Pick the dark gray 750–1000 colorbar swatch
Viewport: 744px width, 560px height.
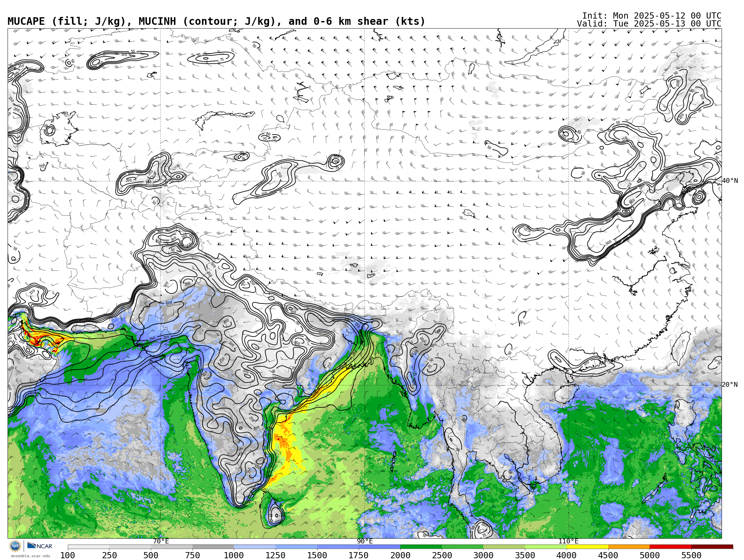pyautogui.click(x=213, y=547)
